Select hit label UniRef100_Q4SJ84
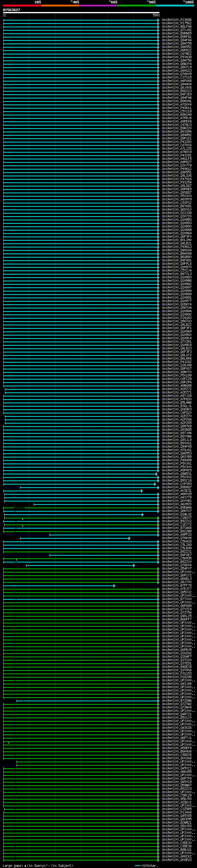Screen dimensions: 197x868 point(176,684)
